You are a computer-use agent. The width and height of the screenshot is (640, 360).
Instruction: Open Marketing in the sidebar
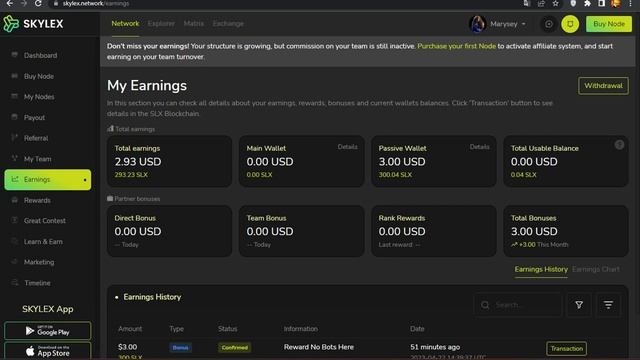point(39,262)
